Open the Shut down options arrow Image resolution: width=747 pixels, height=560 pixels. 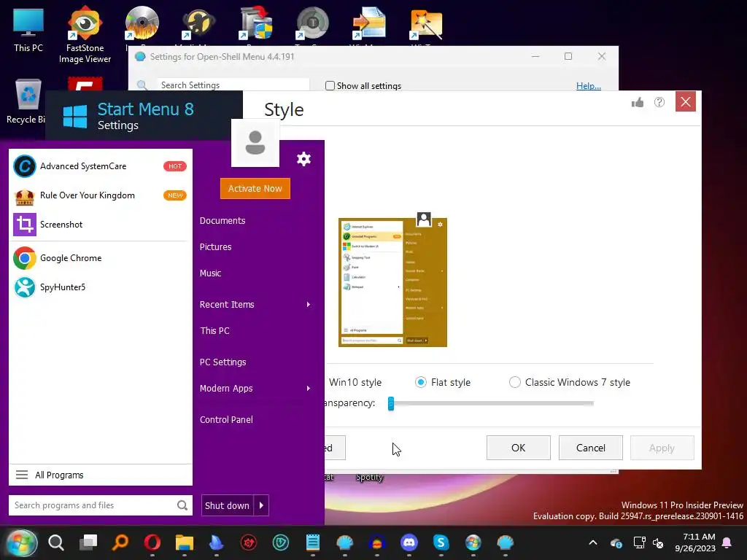pos(262,505)
